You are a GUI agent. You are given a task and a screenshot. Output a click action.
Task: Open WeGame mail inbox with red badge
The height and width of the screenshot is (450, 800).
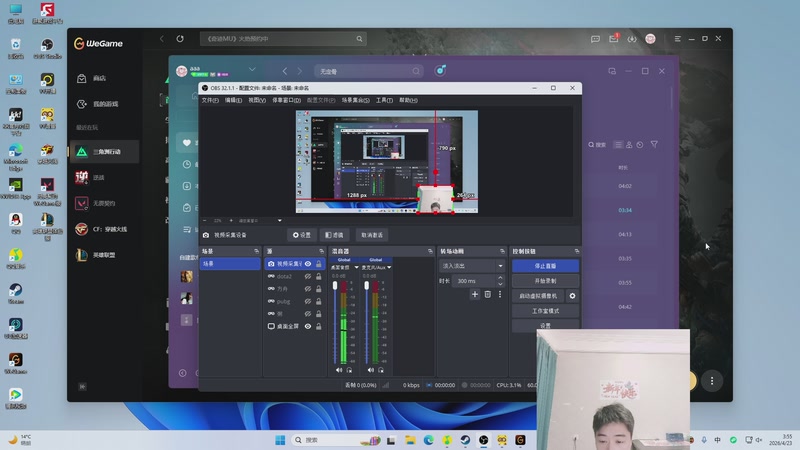(x=614, y=38)
